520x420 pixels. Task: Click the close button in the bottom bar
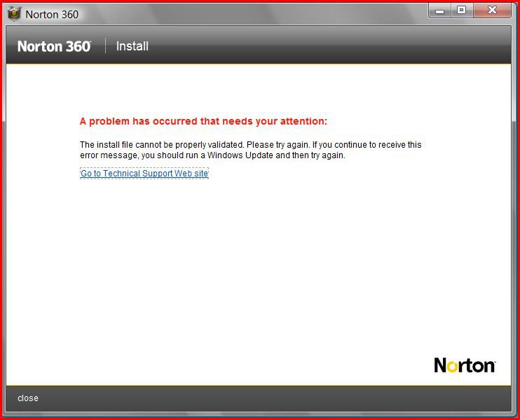[x=28, y=398]
